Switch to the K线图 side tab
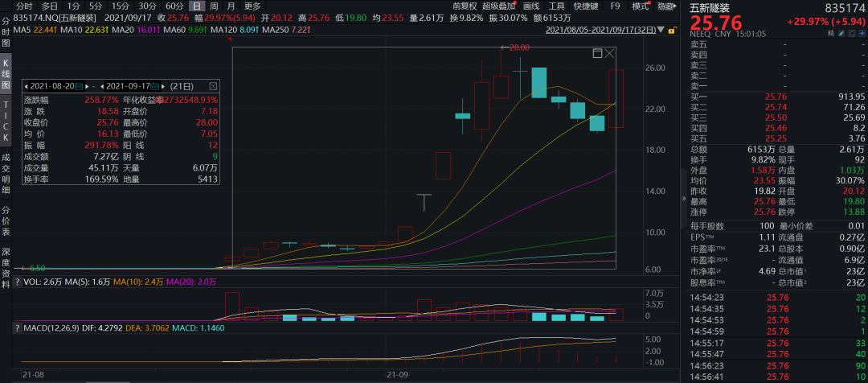 click(6, 73)
